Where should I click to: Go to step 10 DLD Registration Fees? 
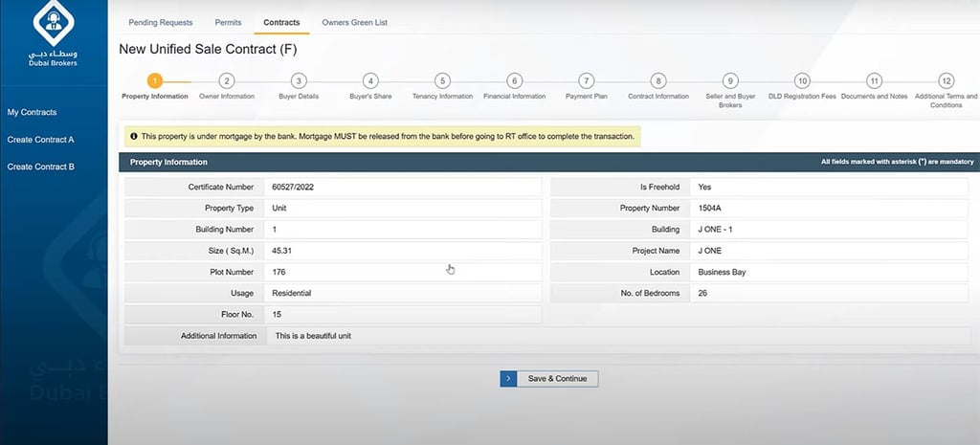[x=802, y=81]
